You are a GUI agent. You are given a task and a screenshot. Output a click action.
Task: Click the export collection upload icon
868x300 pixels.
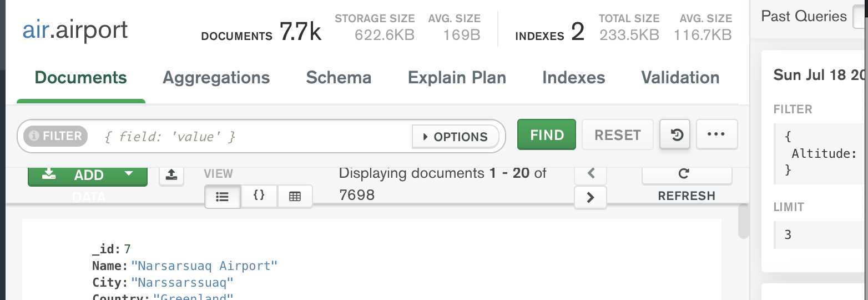171,176
